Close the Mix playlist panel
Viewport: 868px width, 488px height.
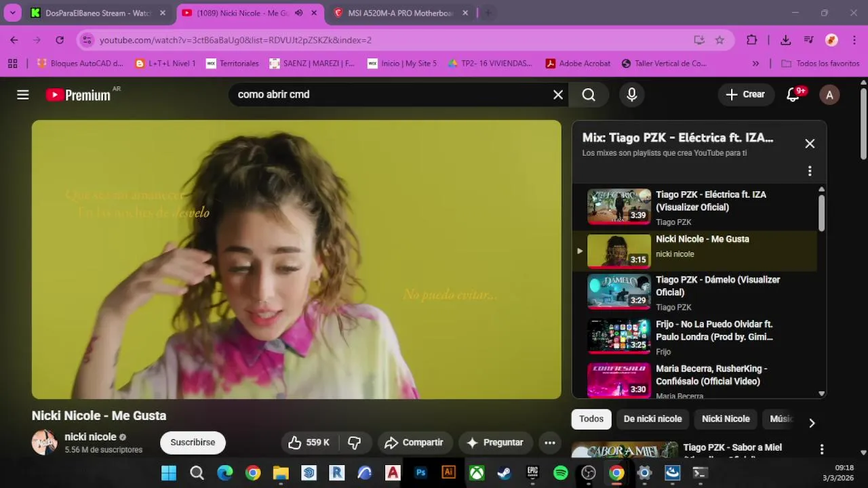(810, 144)
